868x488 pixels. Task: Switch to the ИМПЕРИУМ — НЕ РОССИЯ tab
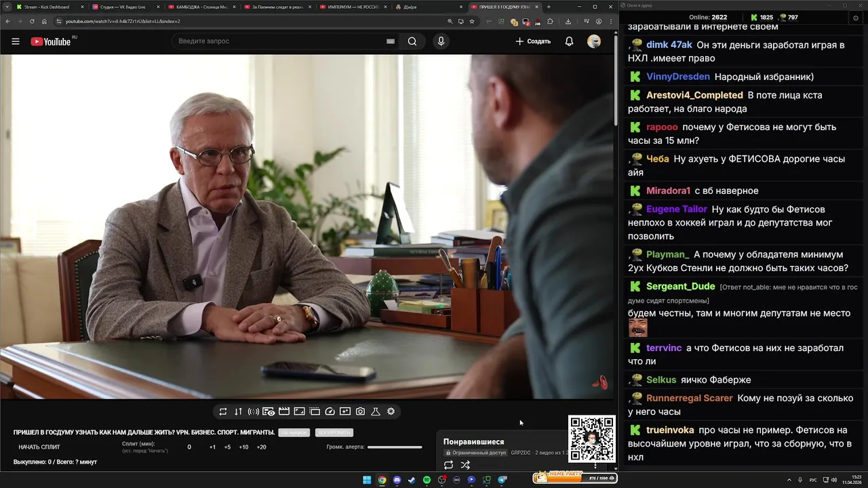point(353,7)
